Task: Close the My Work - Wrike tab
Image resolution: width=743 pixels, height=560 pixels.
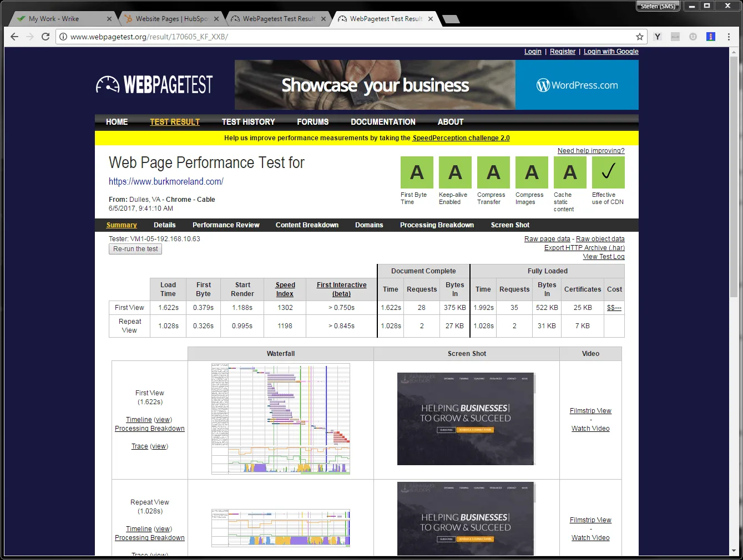Action: (109, 19)
